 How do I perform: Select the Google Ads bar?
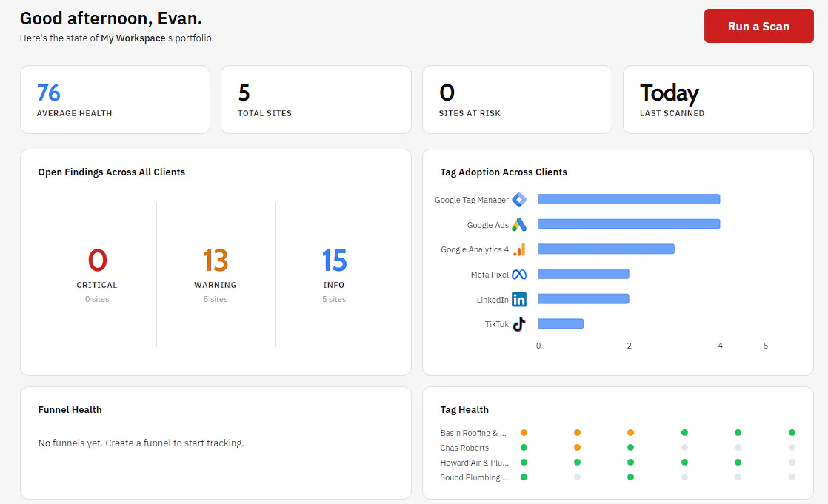pyautogui.click(x=629, y=224)
